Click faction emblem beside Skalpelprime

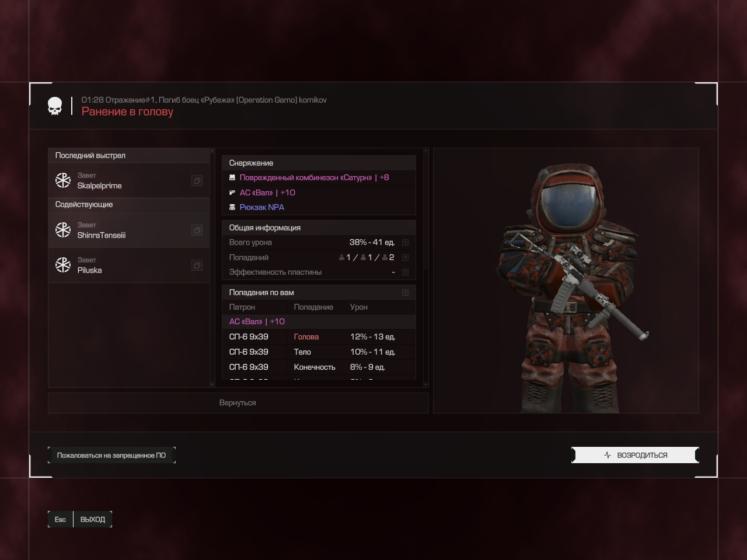pos(63,180)
